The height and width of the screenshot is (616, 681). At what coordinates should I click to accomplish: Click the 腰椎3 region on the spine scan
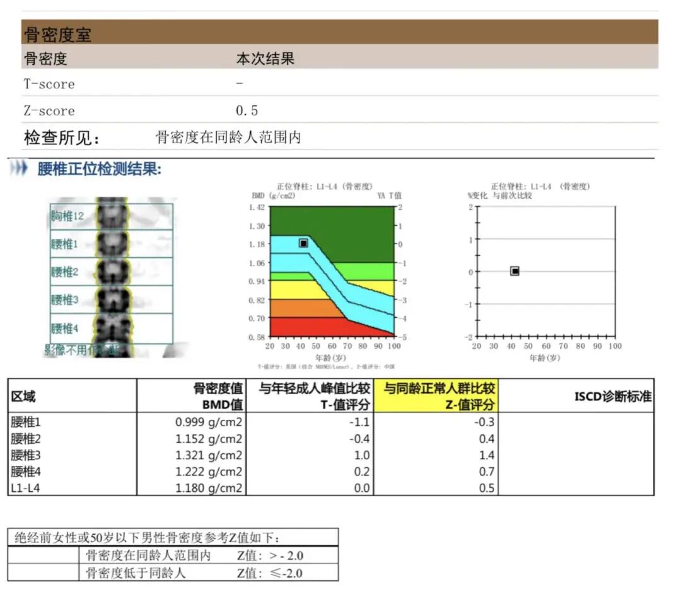(x=112, y=299)
